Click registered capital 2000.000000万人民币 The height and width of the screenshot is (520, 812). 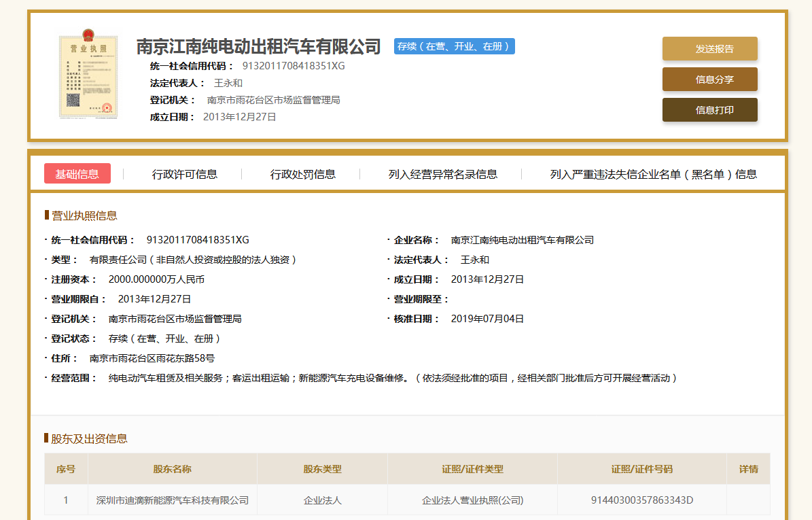[x=156, y=279]
